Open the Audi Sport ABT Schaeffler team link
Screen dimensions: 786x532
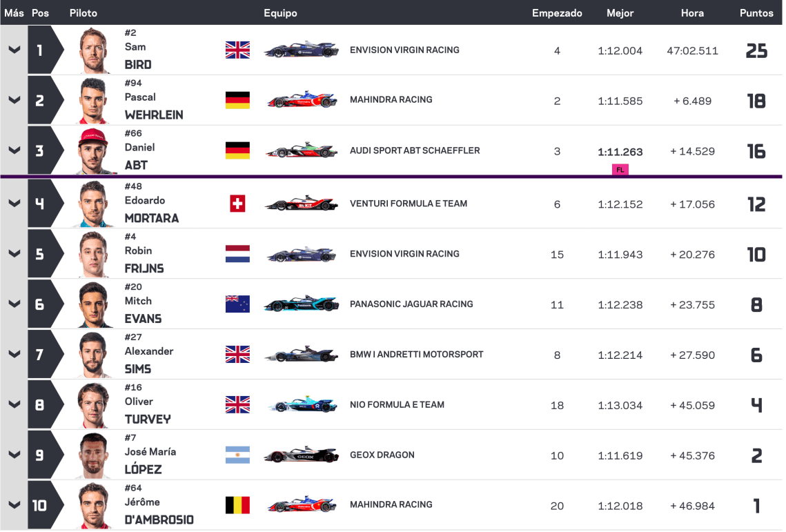415,150
